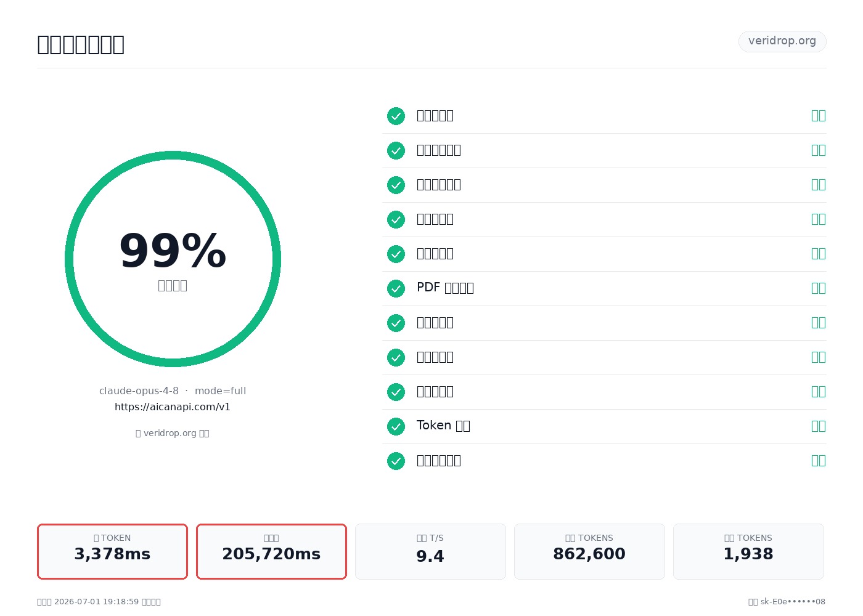Select the 1,938 TOKENS stat card
This screenshot has width=863, height=616.
(x=748, y=552)
